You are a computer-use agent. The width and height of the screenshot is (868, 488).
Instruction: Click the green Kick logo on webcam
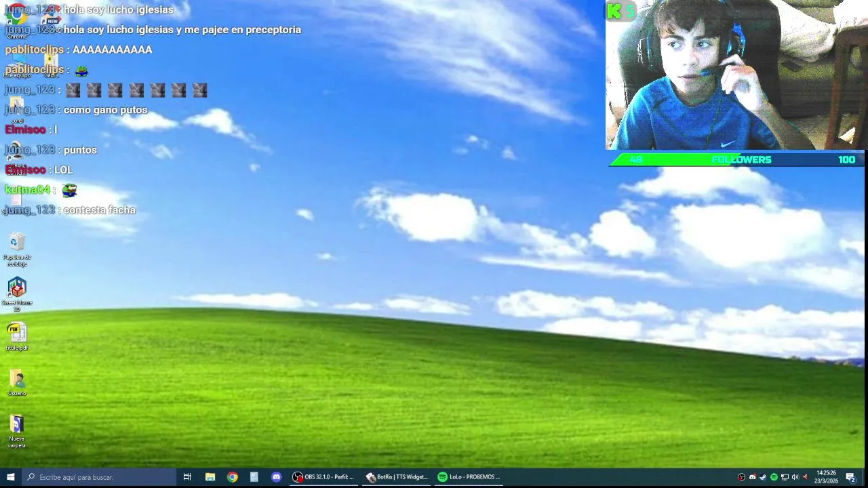614,11
